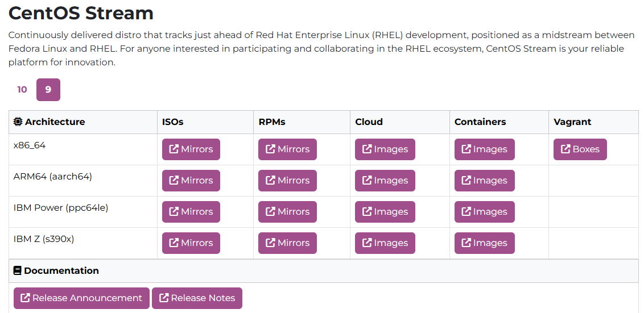Open x86_64 RPMs Mirrors
644x313 pixels.
point(287,149)
